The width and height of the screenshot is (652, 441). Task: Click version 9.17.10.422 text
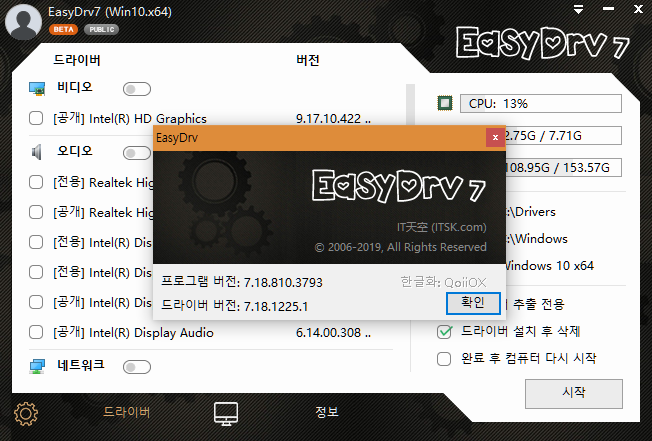333,118
